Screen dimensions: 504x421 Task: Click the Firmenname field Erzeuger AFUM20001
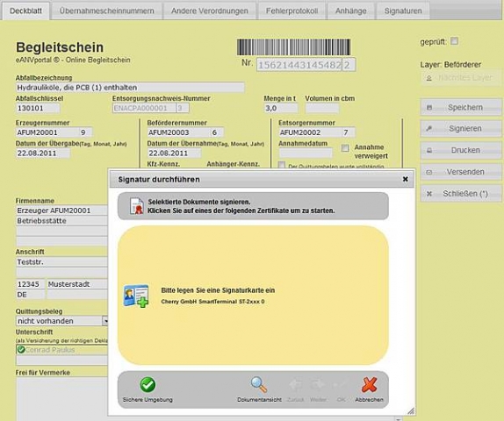pos(61,210)
